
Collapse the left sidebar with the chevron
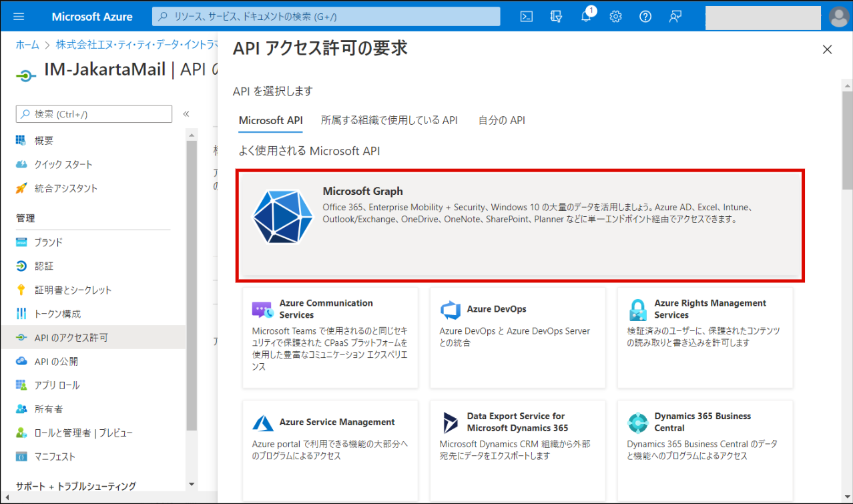click(x=186, y=114)
